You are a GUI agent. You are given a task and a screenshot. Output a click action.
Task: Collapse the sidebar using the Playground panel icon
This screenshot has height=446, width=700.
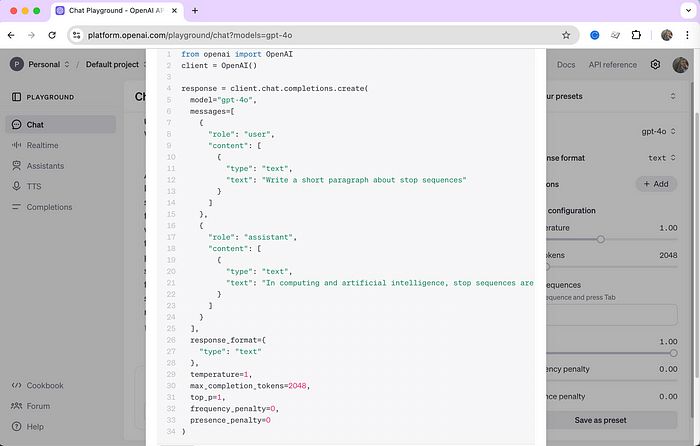[x=17, y=97]
